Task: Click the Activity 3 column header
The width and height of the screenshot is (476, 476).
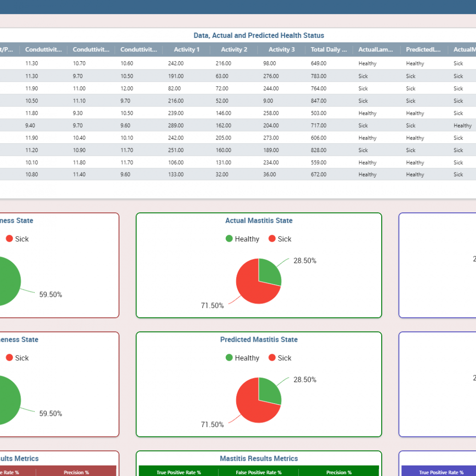Action: 281,50
